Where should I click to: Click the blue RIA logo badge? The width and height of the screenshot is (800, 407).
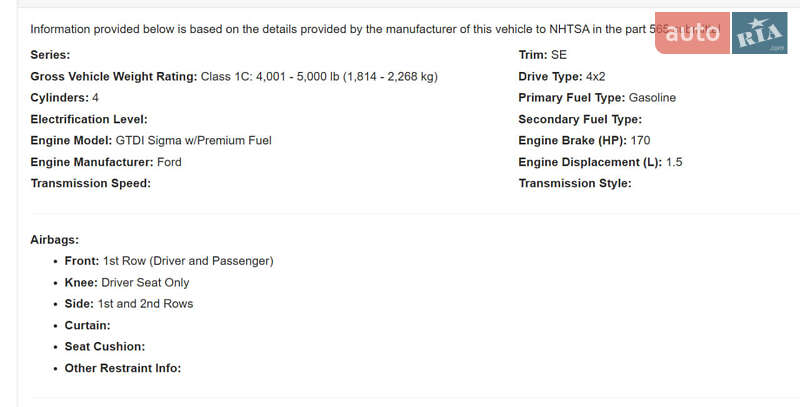[x=760, y=38]
